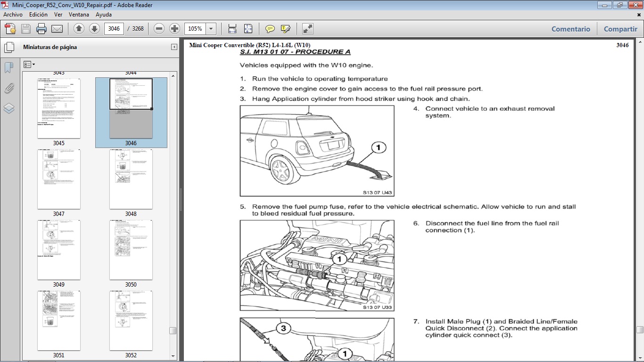644x362 pixels.
Task: Open the Print dialog via printer icon
Action: (x=41, y=28)
